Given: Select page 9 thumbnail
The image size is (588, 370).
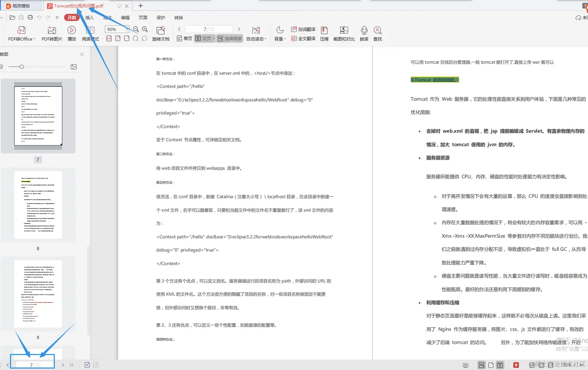Looking at the screenshot, I should pyautogui.click(x=38, y=294).
